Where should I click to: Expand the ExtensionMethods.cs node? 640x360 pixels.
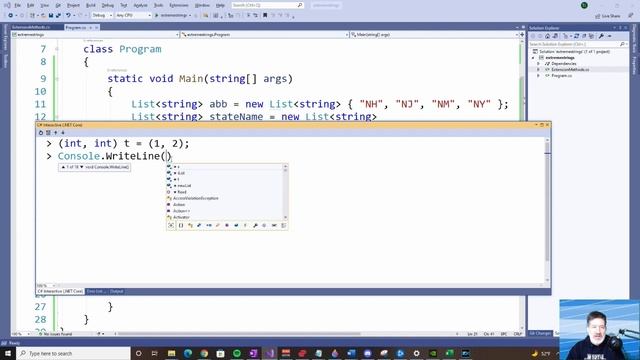tap(539, 70)
